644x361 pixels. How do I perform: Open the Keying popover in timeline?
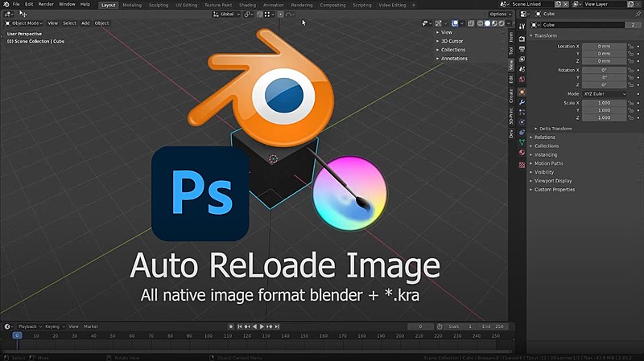[x=55, y=326]
